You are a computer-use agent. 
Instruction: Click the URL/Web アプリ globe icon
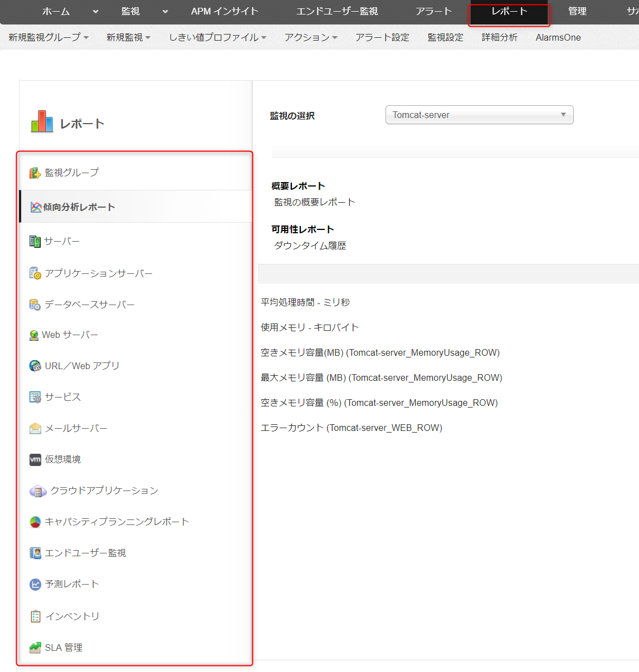point(35,366)
